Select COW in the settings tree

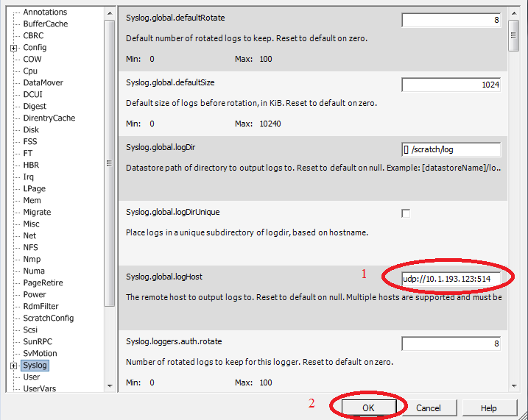[32, 59]
